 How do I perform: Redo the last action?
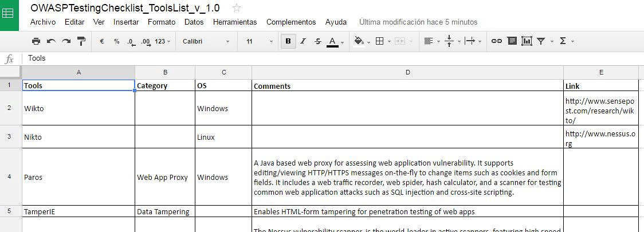click(66, 41)
